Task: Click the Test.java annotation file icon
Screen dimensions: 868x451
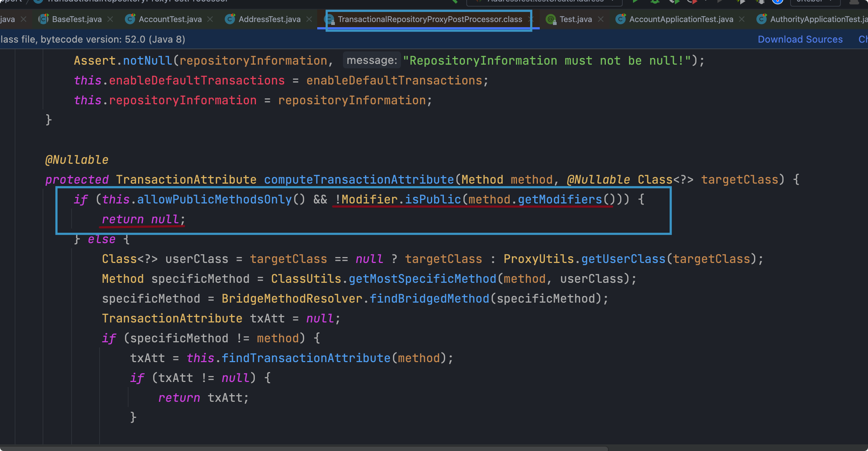Action: [551, 19]
